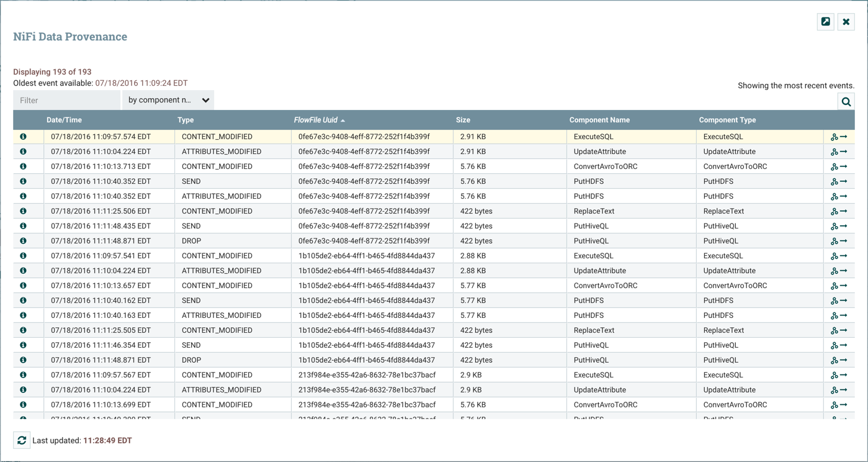Open info for the 11:11:25.506 ReplaceText event
The height and width of the screenshot is (462, 868).
click(x=23, y=211)
